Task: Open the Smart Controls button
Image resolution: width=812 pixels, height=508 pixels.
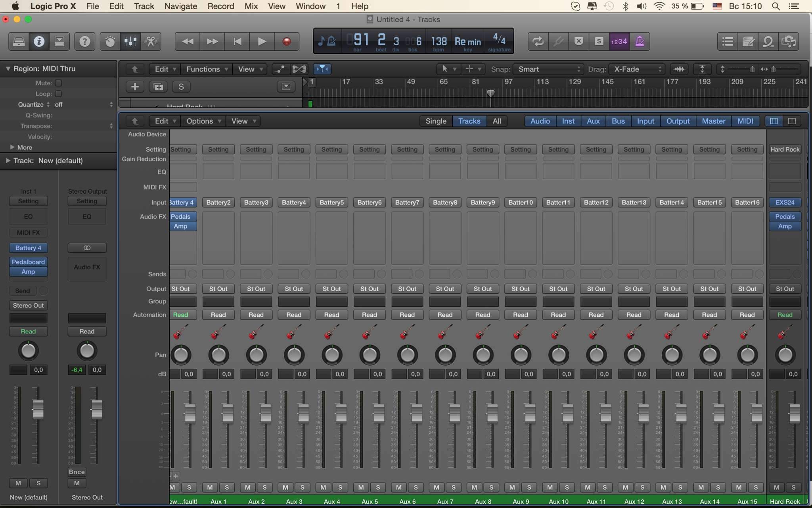Action: coord(110,41)
